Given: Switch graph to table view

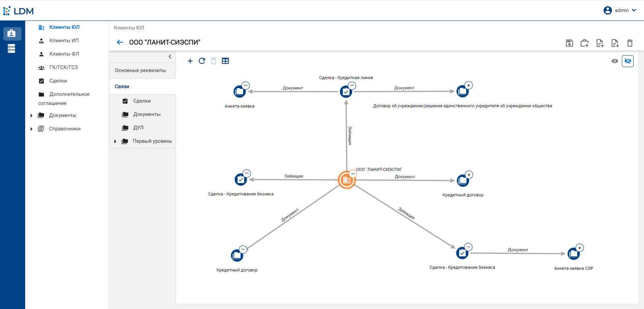Looking at the screenshot, I should (x=225, y=61).
